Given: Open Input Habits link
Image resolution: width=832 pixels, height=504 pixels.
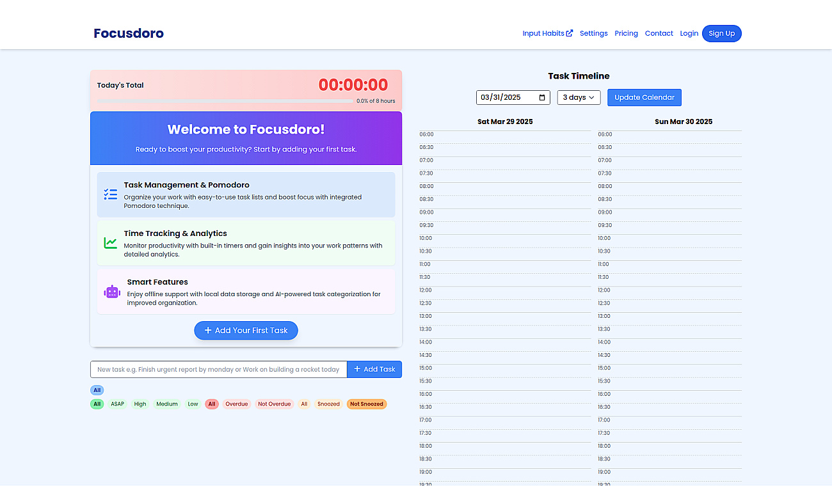Looking at the screenshot, I should pos(548,33).
